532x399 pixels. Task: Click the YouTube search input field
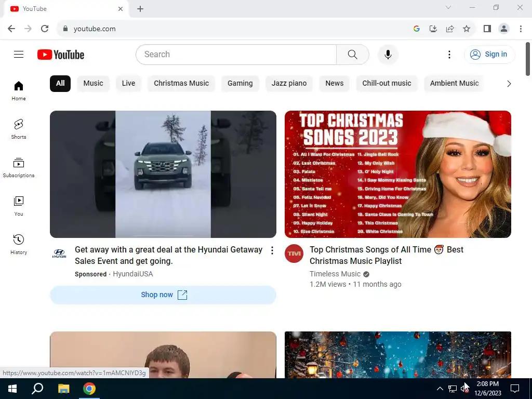236,54
